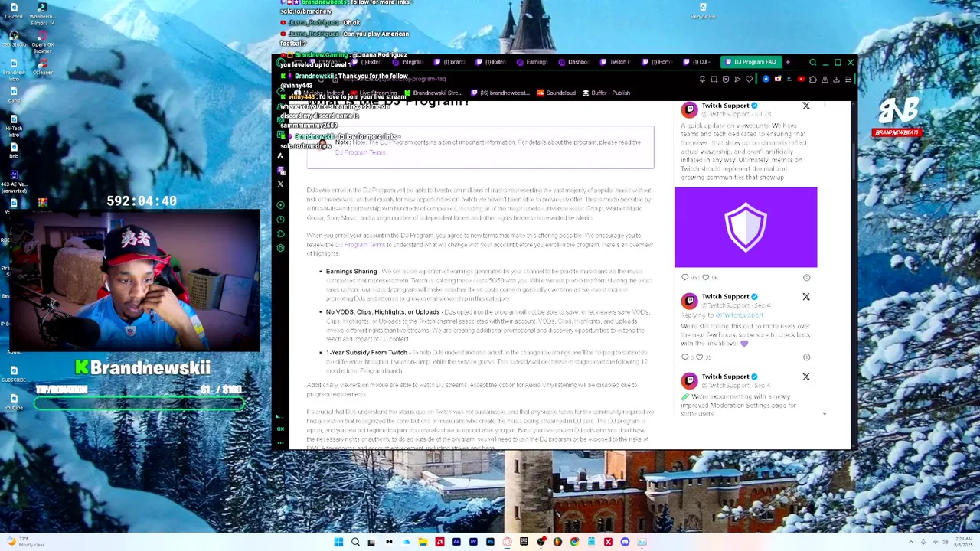Viewport: 980px width, 551px height.
Task: Reply to the Twitch Support shield tweet
Action: (x=684, y=277)
